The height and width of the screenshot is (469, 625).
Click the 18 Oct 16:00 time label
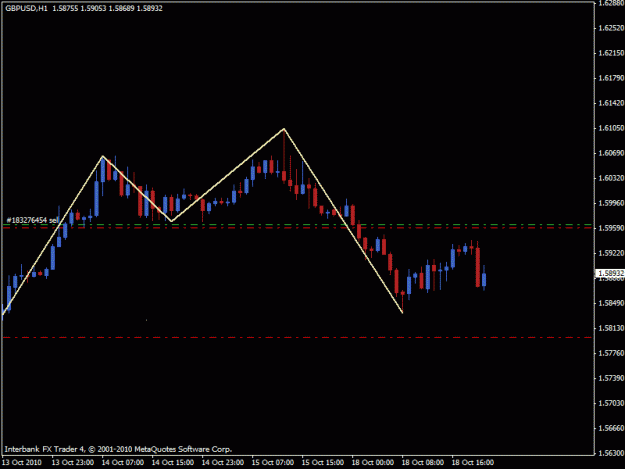(x=473, y=463)
